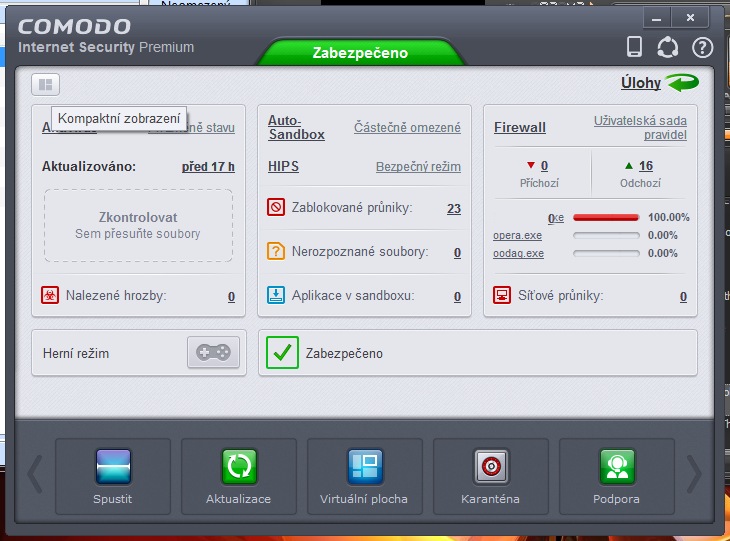Click unrecognized files count 0
This screenshot has width=730, height=541.
(457, 252)
